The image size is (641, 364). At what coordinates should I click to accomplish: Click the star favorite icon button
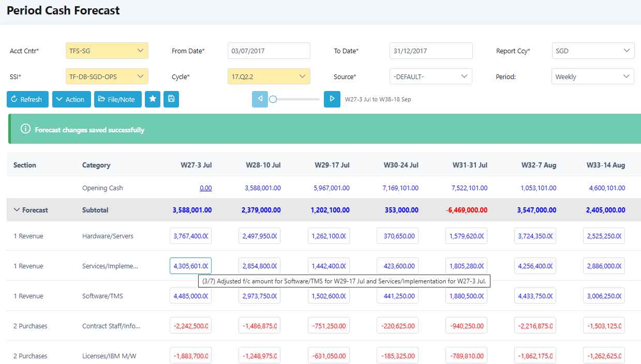click(153, 99)
